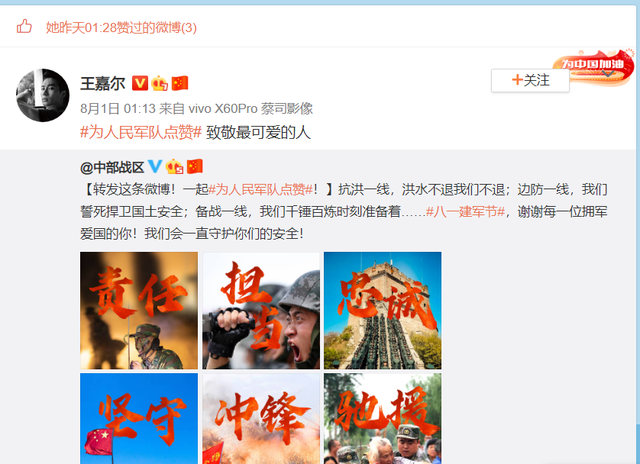Click China flag badge next to 王嘉尔

coord(180,83)
